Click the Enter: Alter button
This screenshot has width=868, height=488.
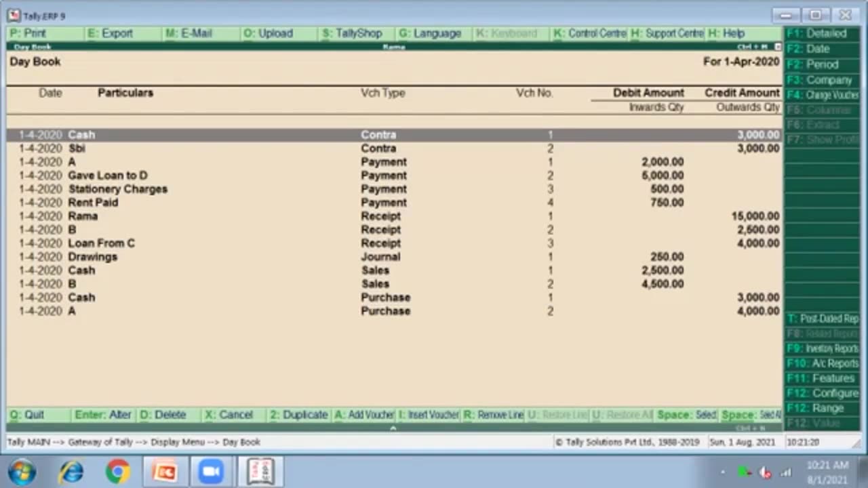click(103, 415)
